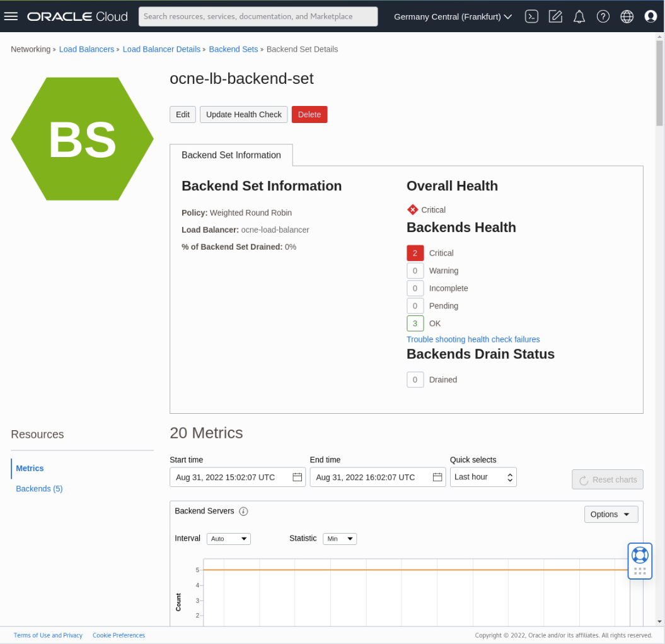665x644 pixels.
Task: Delete the backend set
Action: click(x=309, y=114)
